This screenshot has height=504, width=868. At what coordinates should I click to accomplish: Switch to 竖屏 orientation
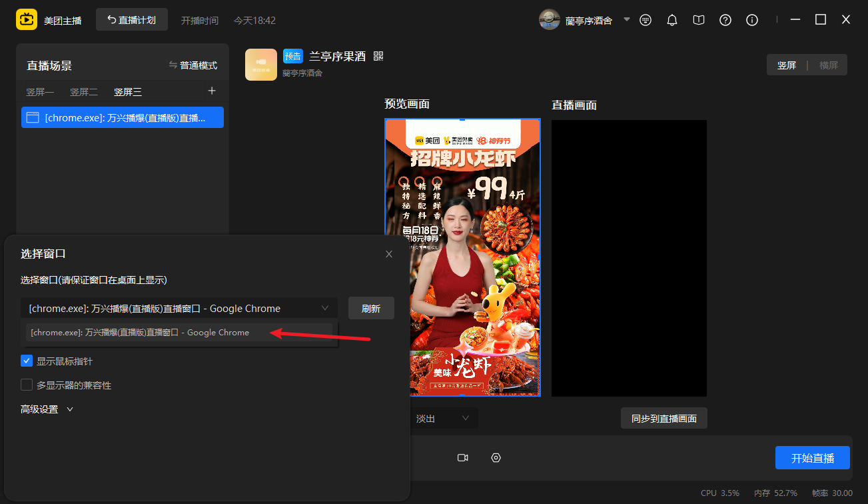tap(787, 65)
